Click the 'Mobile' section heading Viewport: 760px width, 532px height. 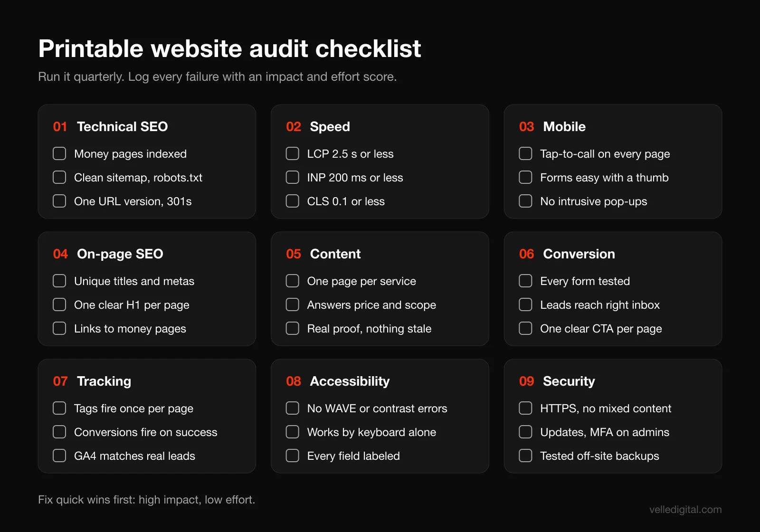coord(564,127)
